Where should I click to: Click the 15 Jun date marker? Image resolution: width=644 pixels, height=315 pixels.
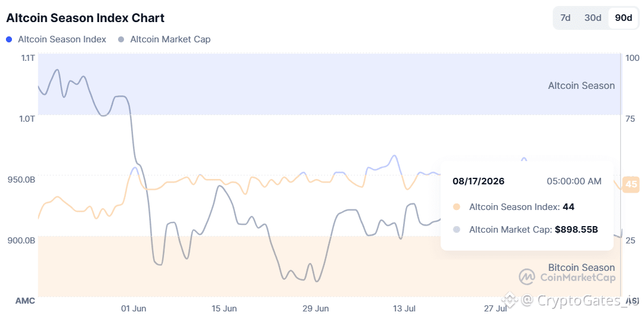[224, 308]
